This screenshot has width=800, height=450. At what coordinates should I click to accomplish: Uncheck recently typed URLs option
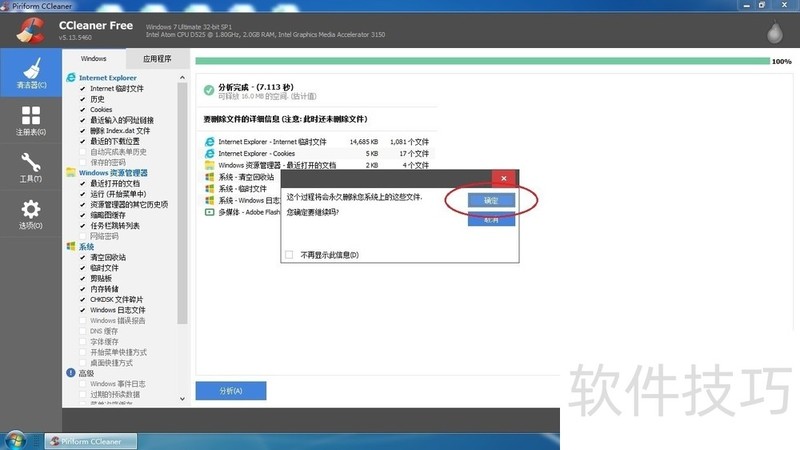pyautogui.click(x=83, y=120)
